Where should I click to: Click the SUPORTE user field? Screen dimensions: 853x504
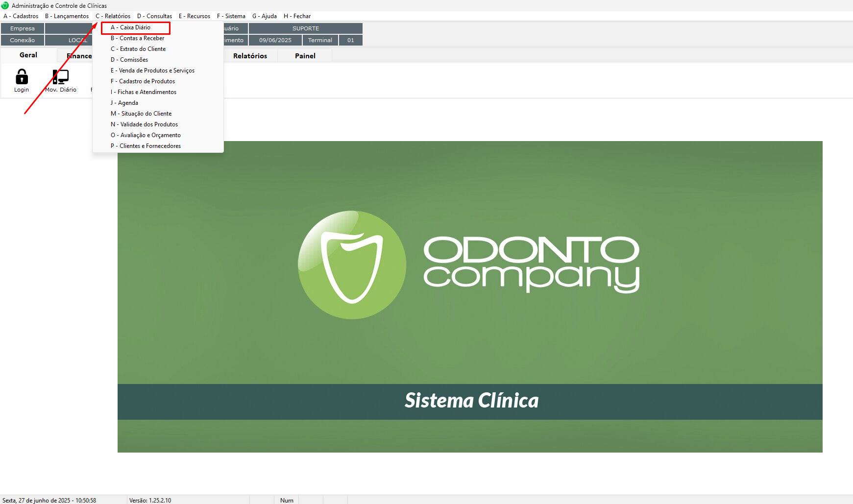[x=306, y=28]
